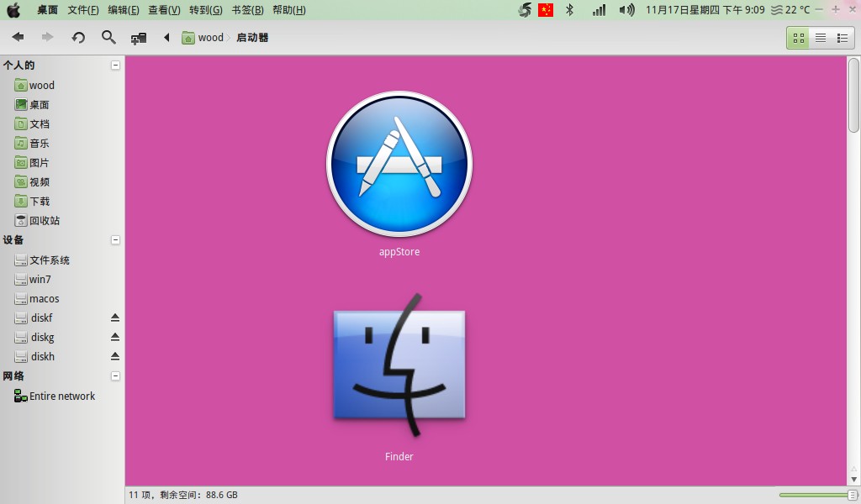This screenshot has width=861, height=504.
Task: Open the search magnifier tool
Action: pos(108,37)
